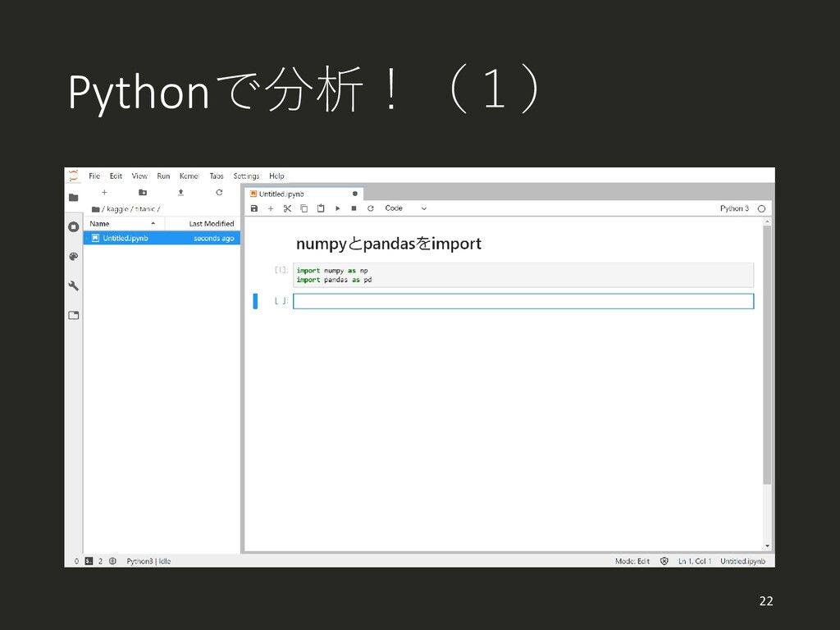Open the Kernel menu
This screenshot has height=630, width=840.
(189, 176)
